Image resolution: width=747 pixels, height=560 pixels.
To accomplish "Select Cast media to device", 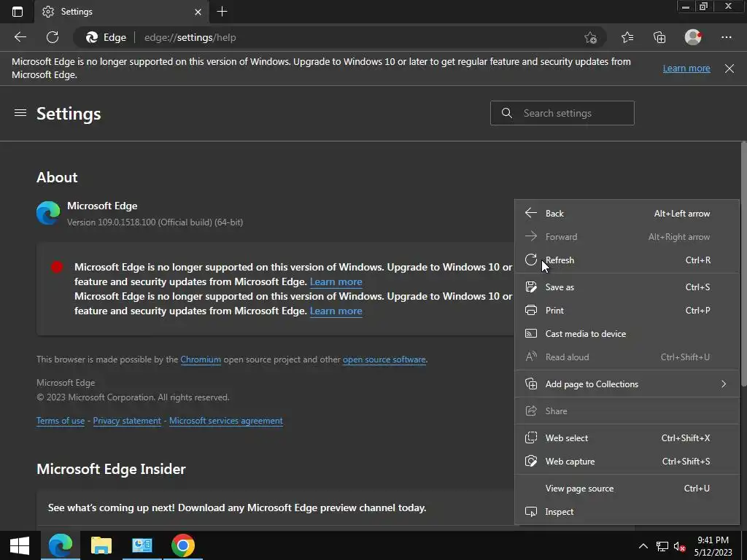I will point(627,333).
